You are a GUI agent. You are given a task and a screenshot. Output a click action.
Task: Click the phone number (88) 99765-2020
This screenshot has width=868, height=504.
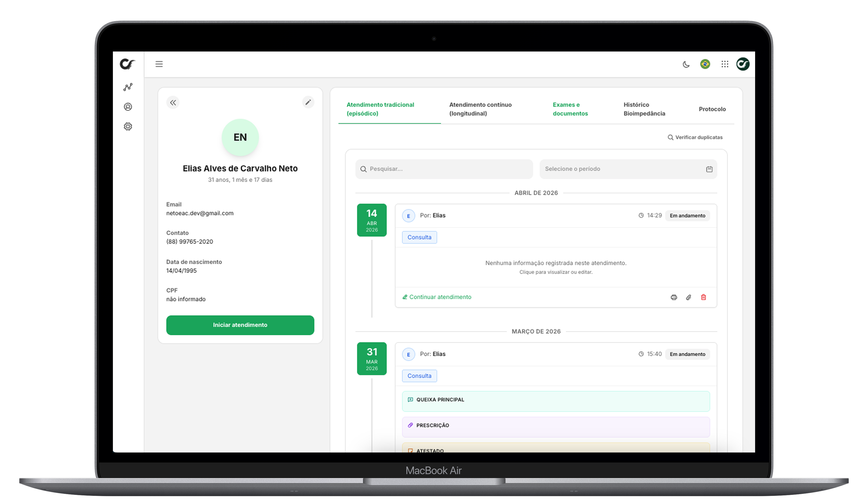point(190,242)
